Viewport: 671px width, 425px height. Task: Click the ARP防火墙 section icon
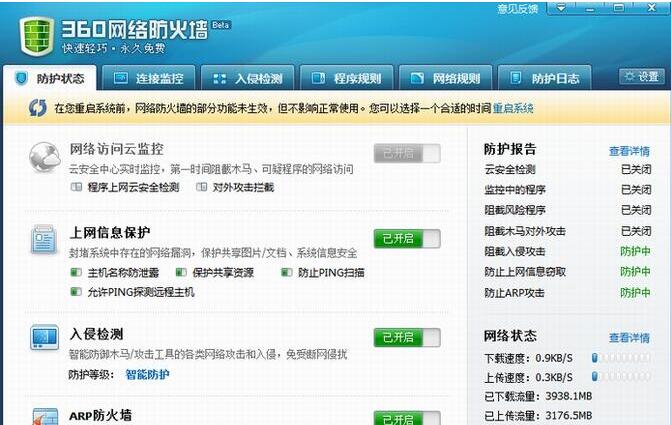point(45,417)
